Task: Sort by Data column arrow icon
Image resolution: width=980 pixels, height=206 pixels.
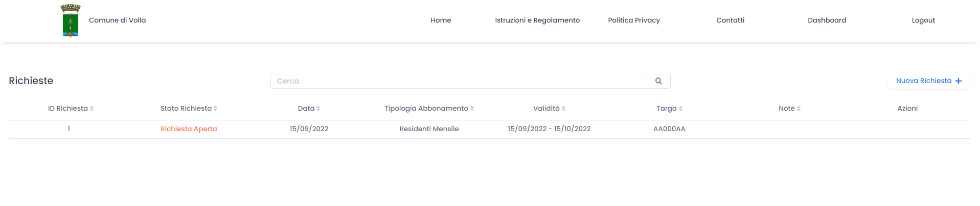Action: click(318, 109)
